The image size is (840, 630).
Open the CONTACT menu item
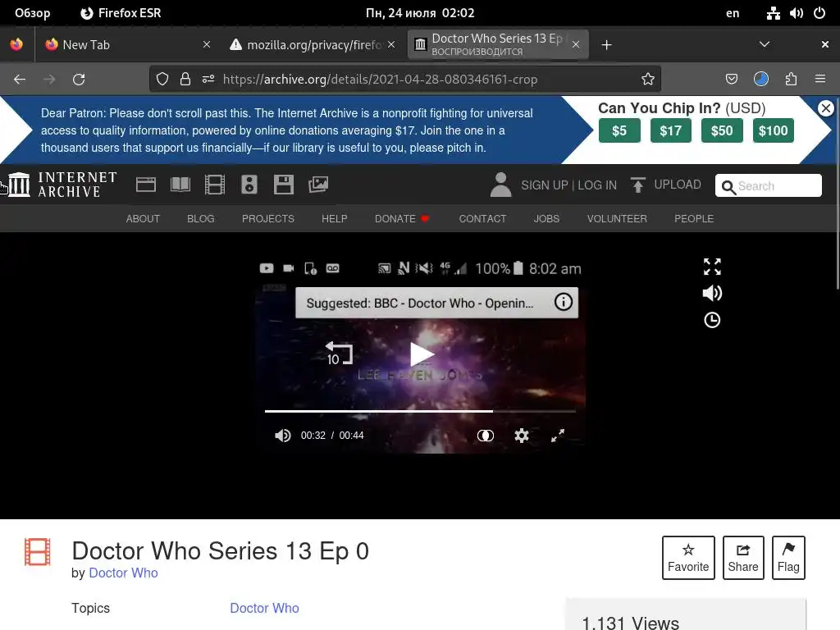482,218
